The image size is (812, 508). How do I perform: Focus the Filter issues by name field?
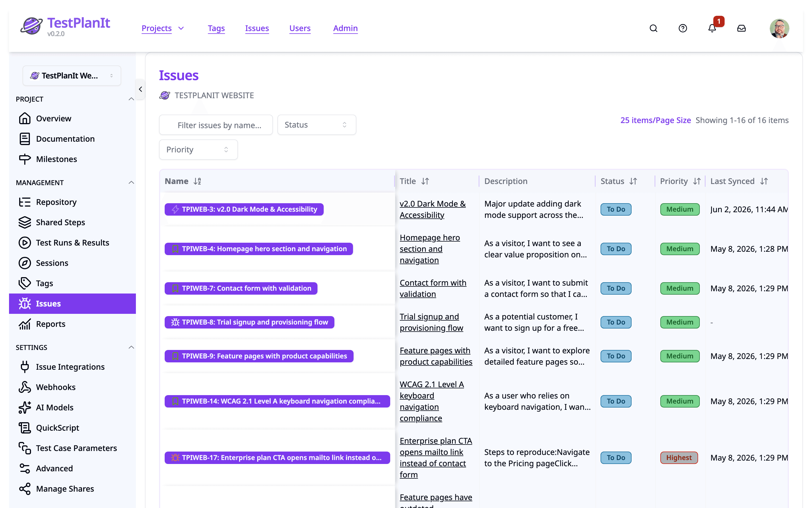tap(216, 125)
